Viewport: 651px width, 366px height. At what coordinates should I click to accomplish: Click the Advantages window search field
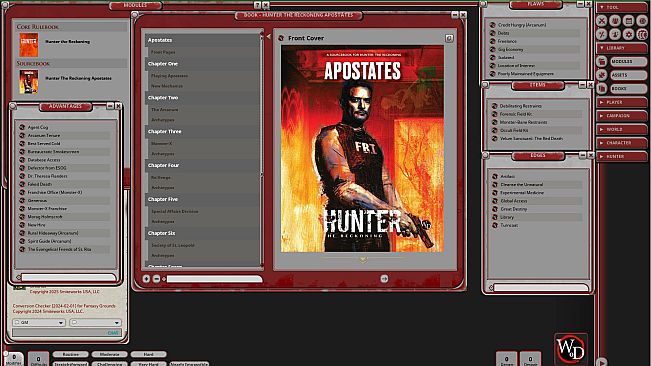click(x=69, y=277)
